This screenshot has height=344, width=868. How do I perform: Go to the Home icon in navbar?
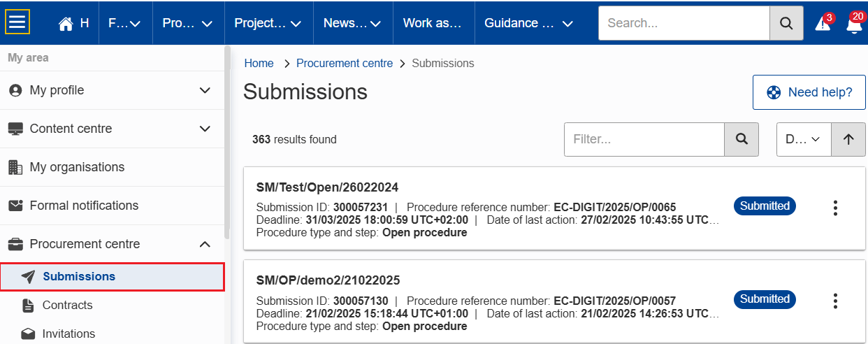[x=66, y=23]
